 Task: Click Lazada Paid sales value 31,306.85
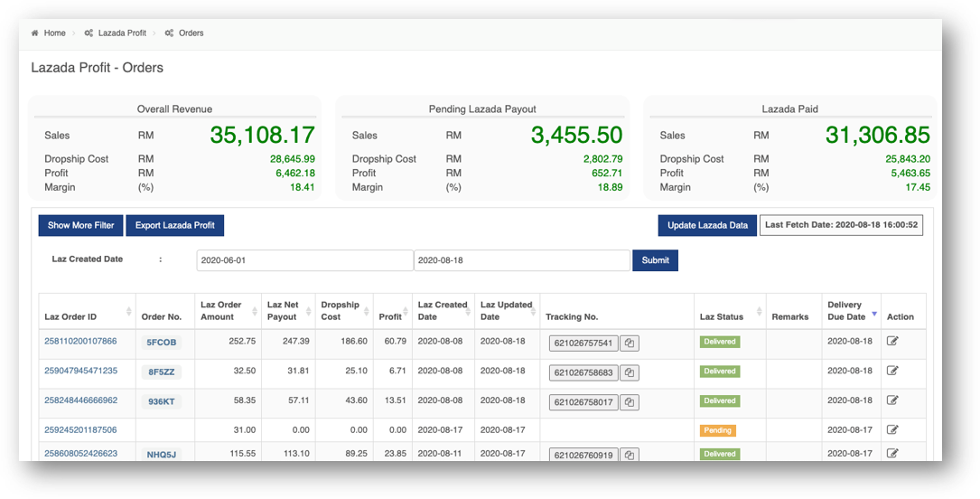tap(878, 135)
